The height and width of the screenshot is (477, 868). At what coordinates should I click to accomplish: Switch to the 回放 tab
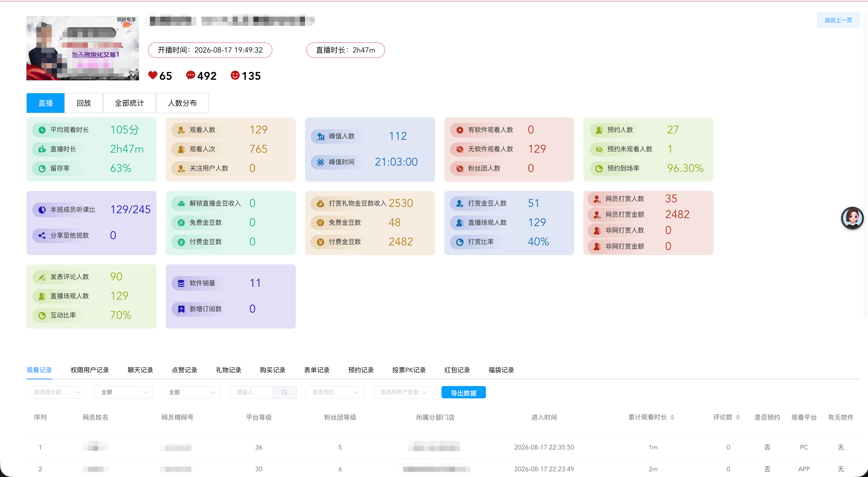(84, 103)
